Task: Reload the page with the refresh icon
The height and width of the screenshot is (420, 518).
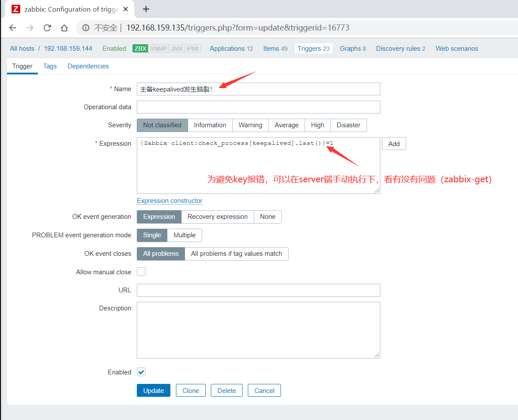Action: pyautogui.click(x=47, y=28)
